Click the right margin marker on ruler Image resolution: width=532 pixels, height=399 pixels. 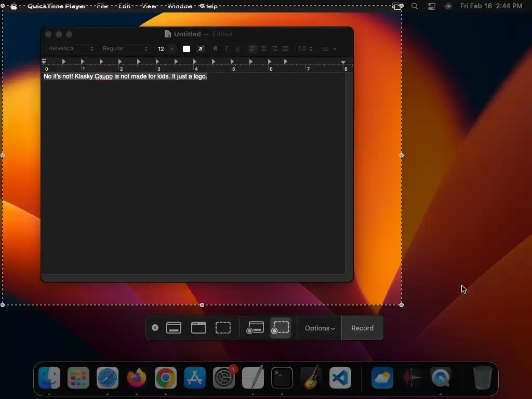click(x=343, y=62)
